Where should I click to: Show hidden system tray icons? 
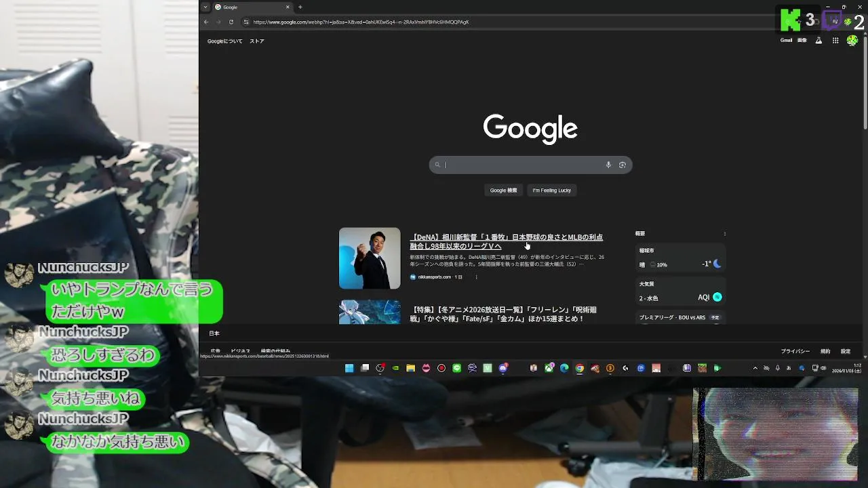point(755,368)
